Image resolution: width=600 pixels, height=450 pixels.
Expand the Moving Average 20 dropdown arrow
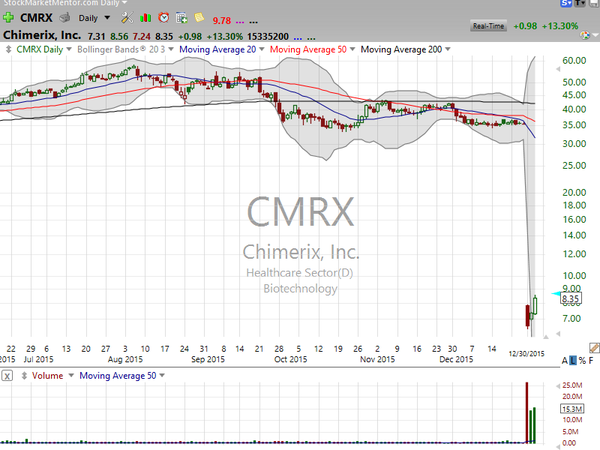[262, 49]
